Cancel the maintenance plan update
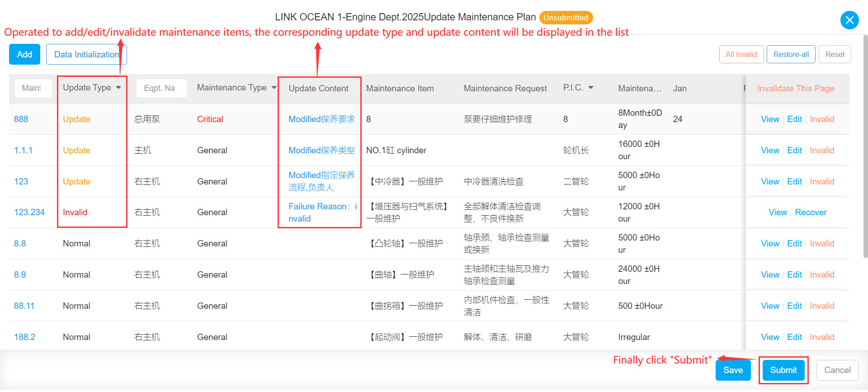868x392 pixels. (x=837, y=370)
